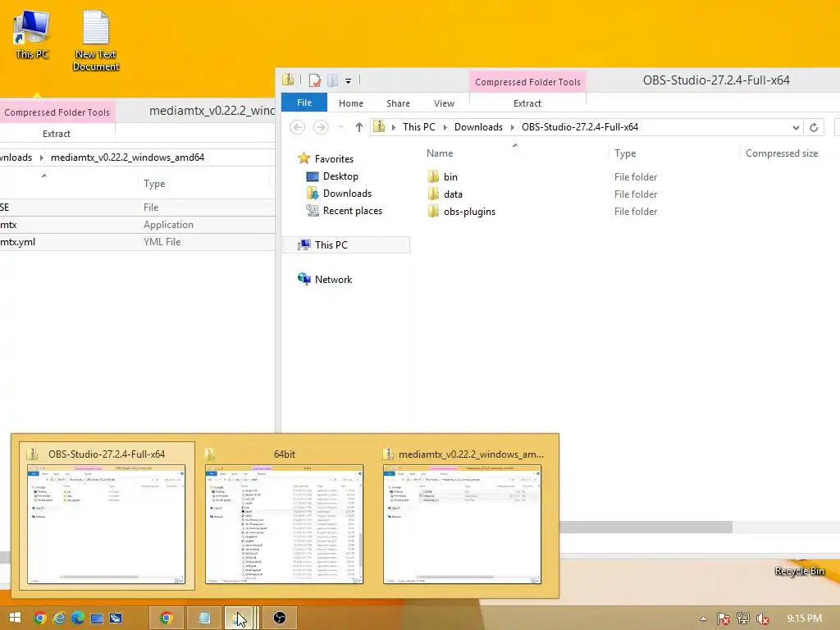Open Recent places in navigation pane
This screenshot has height=630, width=840.
click(x=353, y=211)
